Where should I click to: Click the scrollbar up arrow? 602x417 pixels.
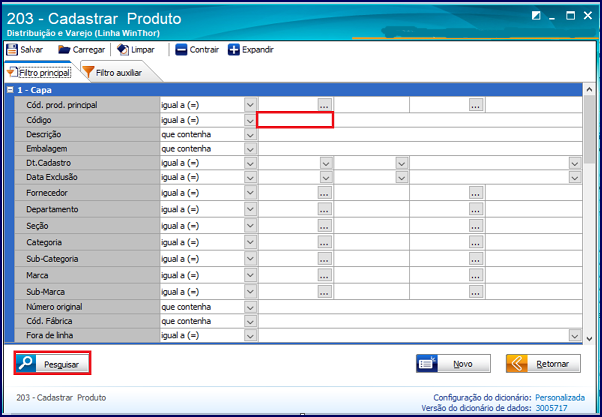tap(589, 90)
